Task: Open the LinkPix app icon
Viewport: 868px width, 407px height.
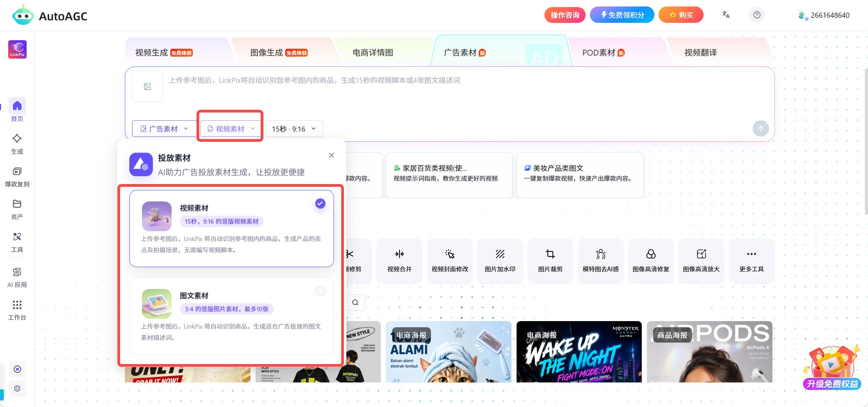Action: [17, 49]
